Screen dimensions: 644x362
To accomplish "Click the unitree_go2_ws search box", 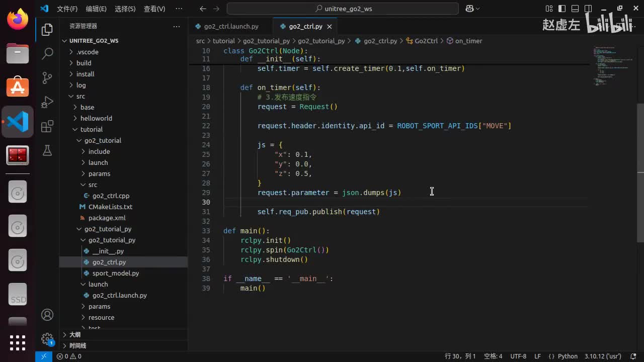I will coord(343,9).
